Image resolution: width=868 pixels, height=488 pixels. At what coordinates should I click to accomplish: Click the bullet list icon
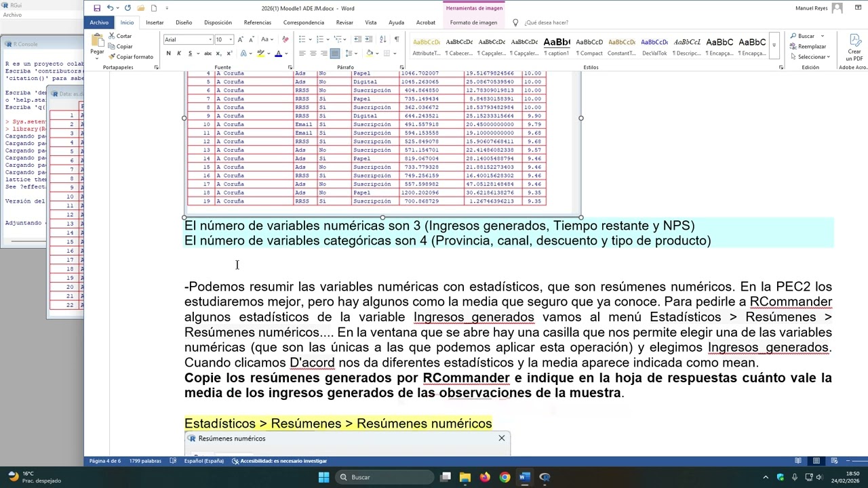302,39
